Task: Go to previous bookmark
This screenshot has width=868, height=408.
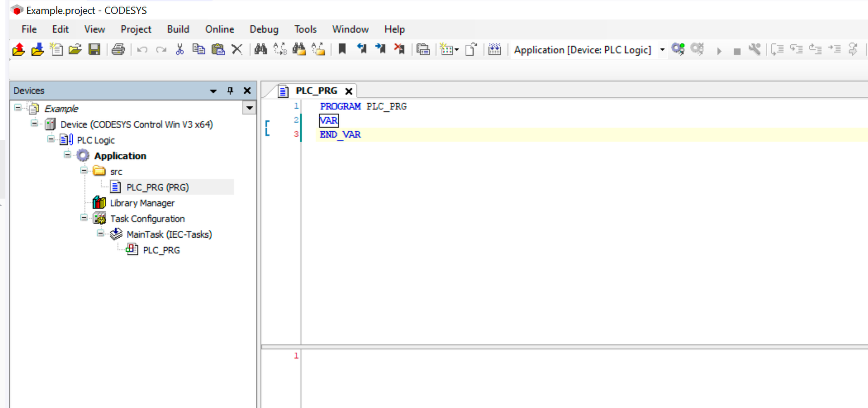Action: (361, 49)
